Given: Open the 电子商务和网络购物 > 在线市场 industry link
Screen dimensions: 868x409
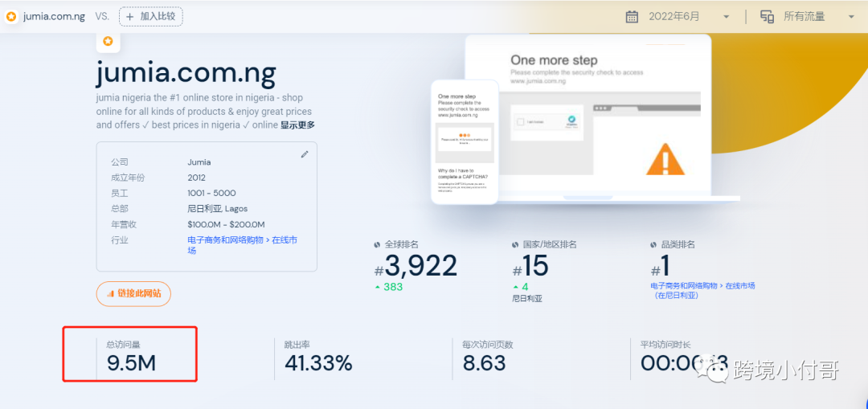Looking at the screenshot, I should 243,245.
